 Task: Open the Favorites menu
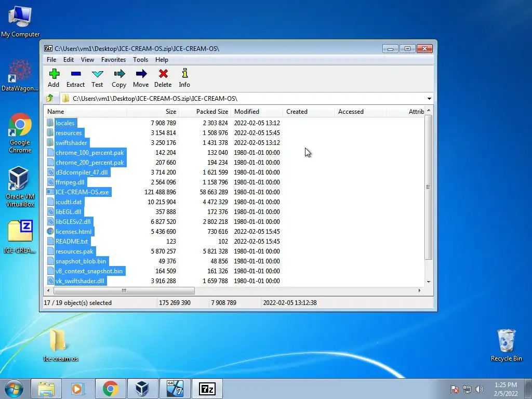tap(114, 59)
